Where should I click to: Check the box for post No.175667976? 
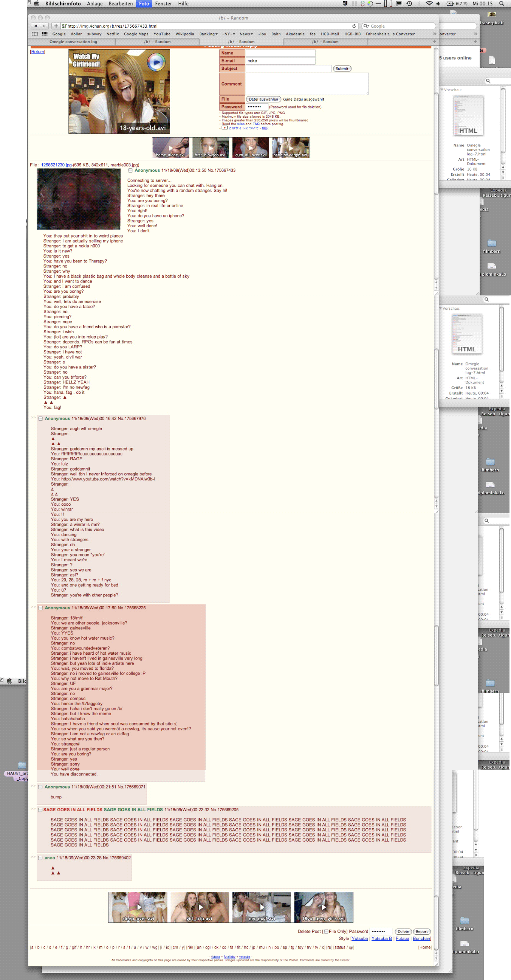[40, 418]
